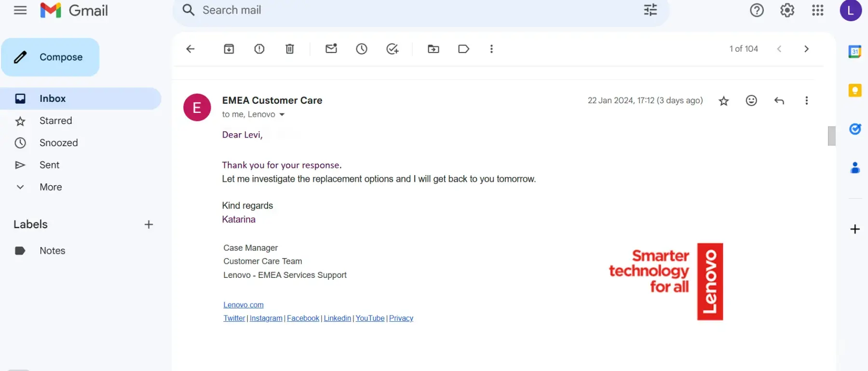Go to Starred mail
The image size is (868, 371).
55,121
